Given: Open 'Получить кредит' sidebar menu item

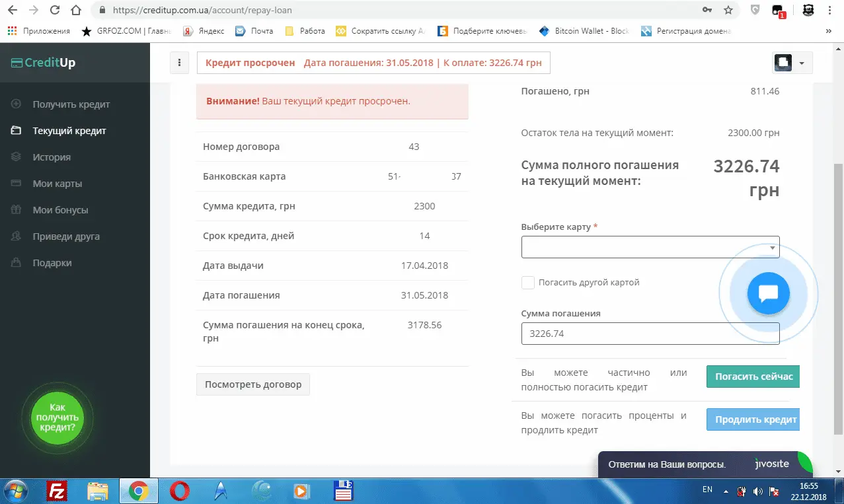Looking at the screenshot, I should click(x=71, y=104).
